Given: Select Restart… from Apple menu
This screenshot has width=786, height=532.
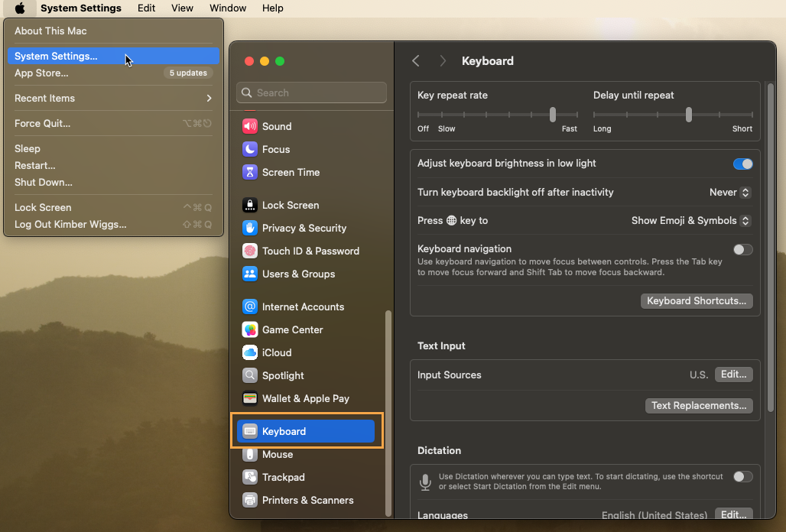Looking at the screenshot, I should [x=113, y=165].
